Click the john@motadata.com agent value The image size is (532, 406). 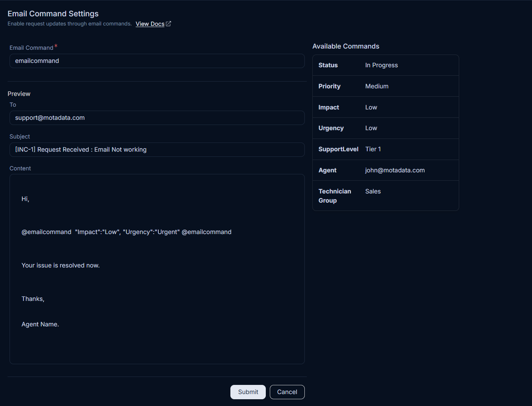(395, 170)
